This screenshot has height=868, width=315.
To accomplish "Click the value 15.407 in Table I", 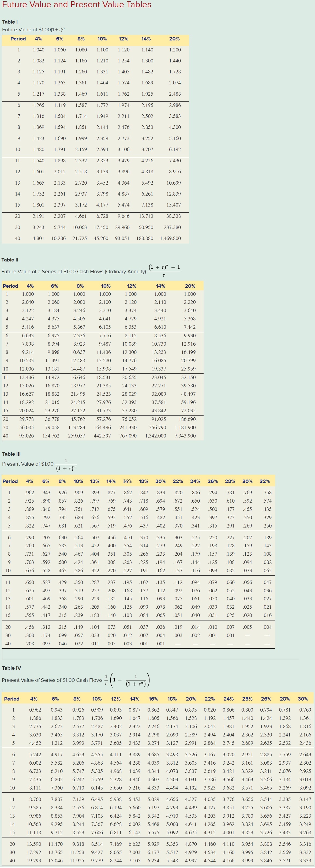I will click(174, 205).
